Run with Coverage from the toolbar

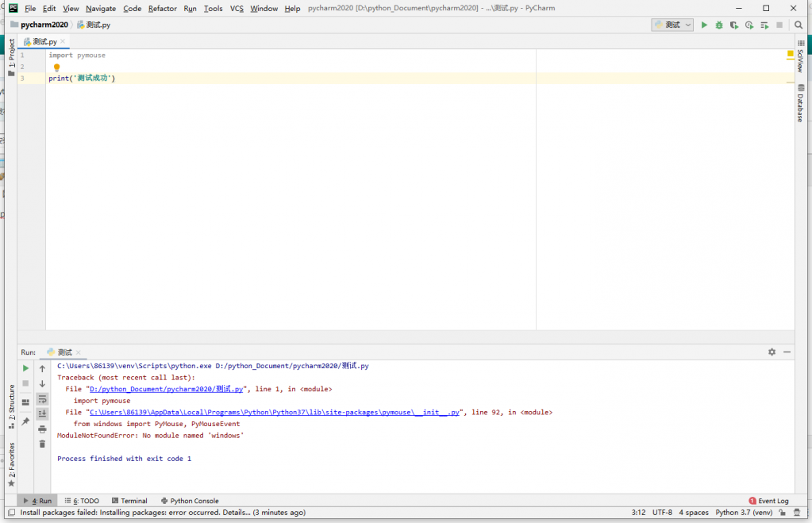(734, 25)
